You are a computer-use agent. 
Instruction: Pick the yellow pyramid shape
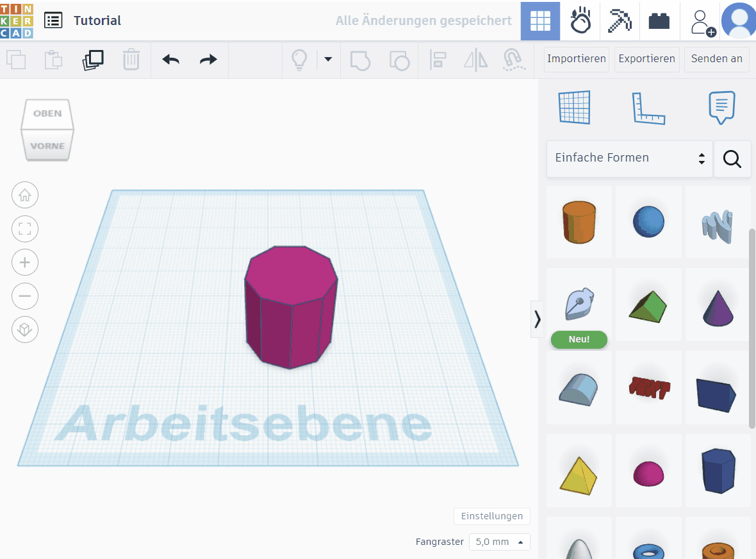579,476
